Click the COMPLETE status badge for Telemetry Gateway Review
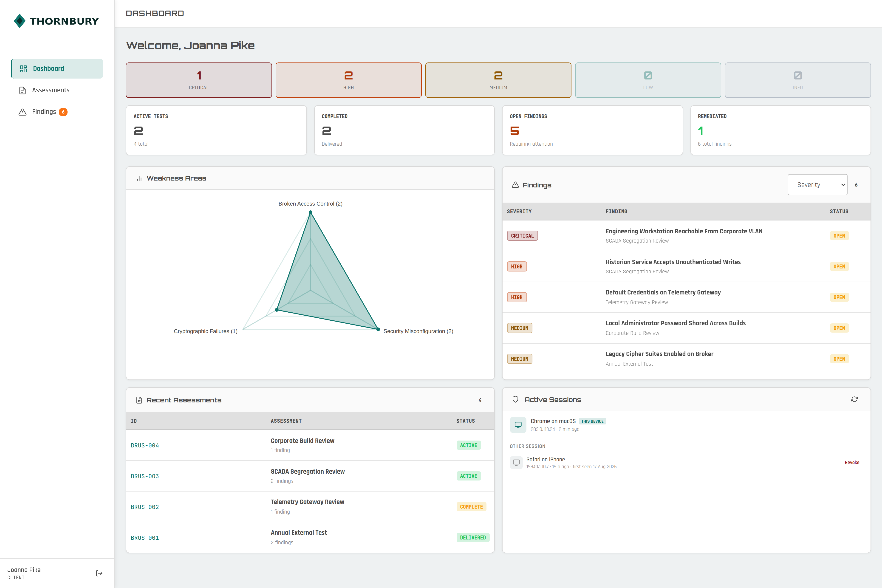The width and height of the screenshot is (882, 588). [471, 507]
